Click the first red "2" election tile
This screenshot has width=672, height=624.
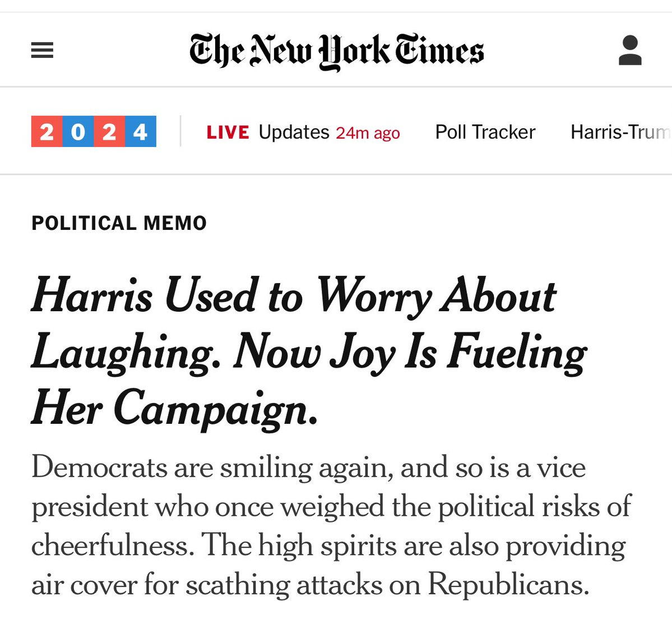[47, 132]
